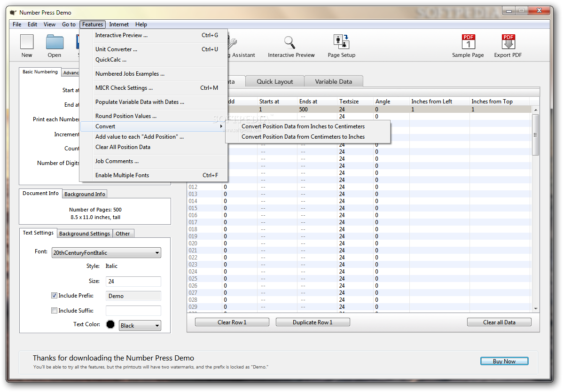Switch to the Other tab
The width and height of the screenshot is (563, 392).
click(x=123, y=234)
